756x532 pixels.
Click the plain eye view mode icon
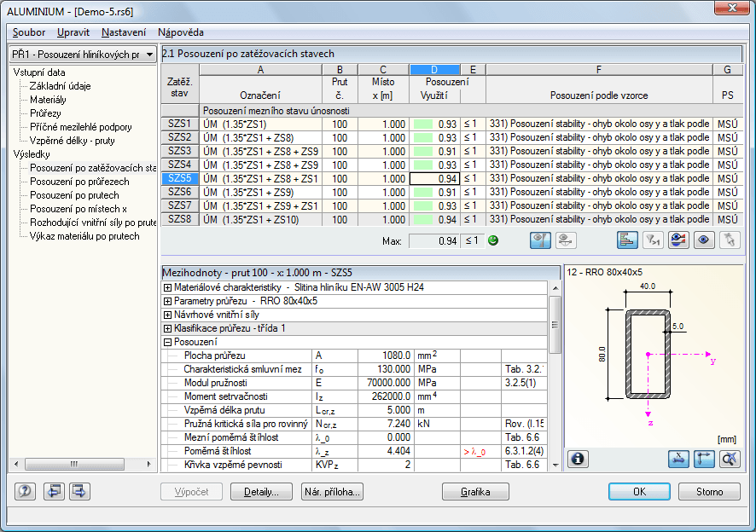click(704, 240)
